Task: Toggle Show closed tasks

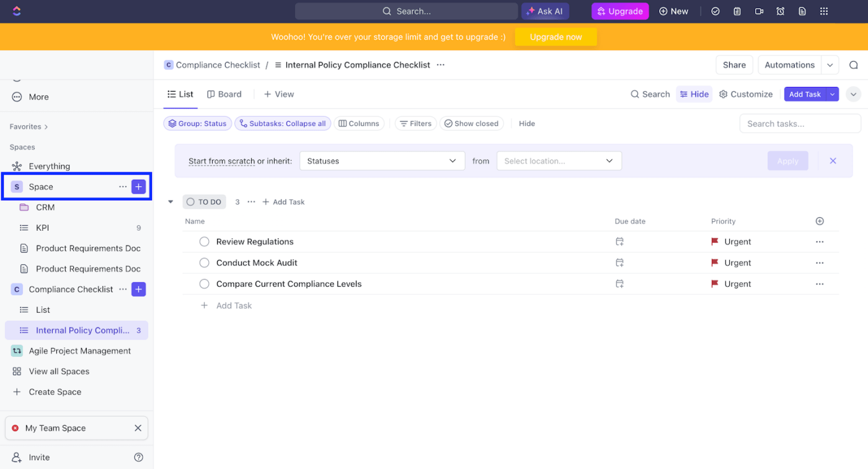Action: point(471,123)
